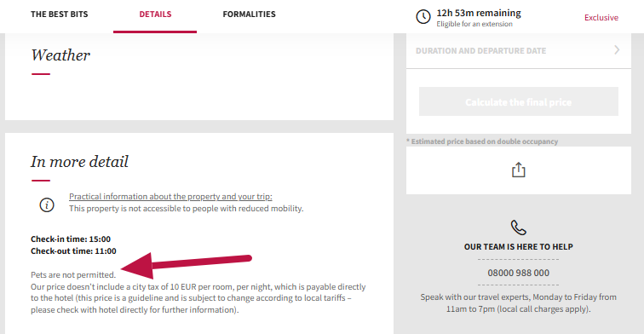Open the Duration and Departure Date selector
This screenshot has width=644, height=334.
click(x=518, y=50)
